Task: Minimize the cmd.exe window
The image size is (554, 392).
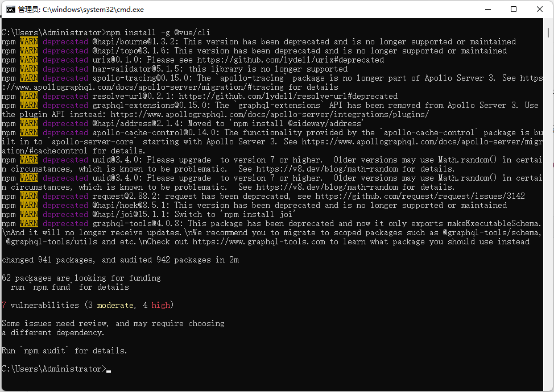Action: [x=488, y=10]
